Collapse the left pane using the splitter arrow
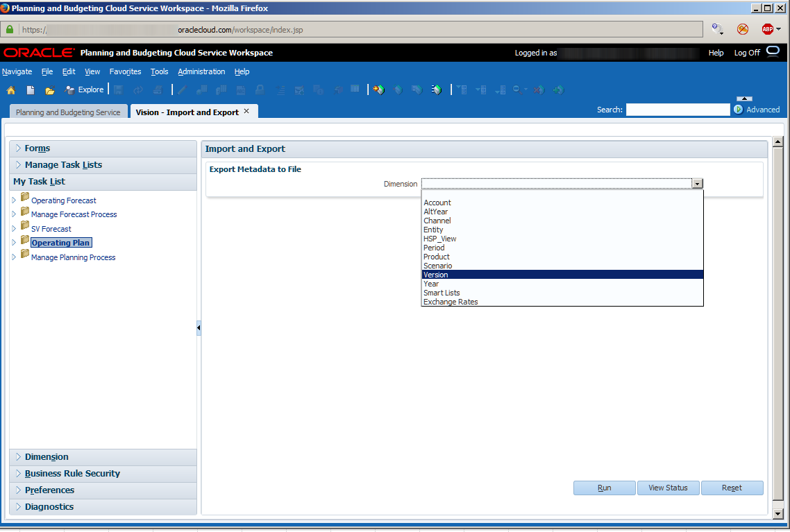 199,327
